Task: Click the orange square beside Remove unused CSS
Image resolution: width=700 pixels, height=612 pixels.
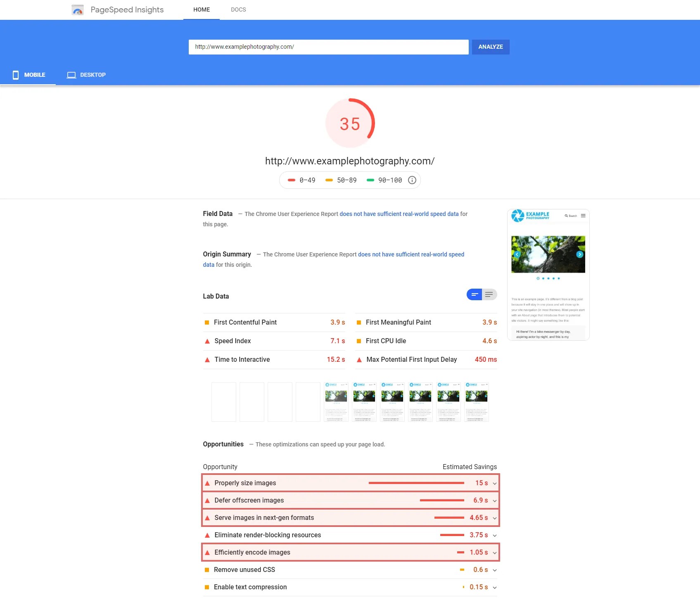Action: coord(207,569)
